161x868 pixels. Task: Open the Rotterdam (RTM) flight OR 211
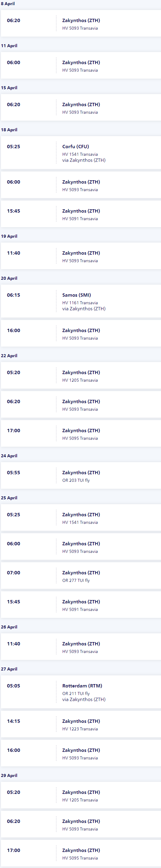[x=81, y=692]
